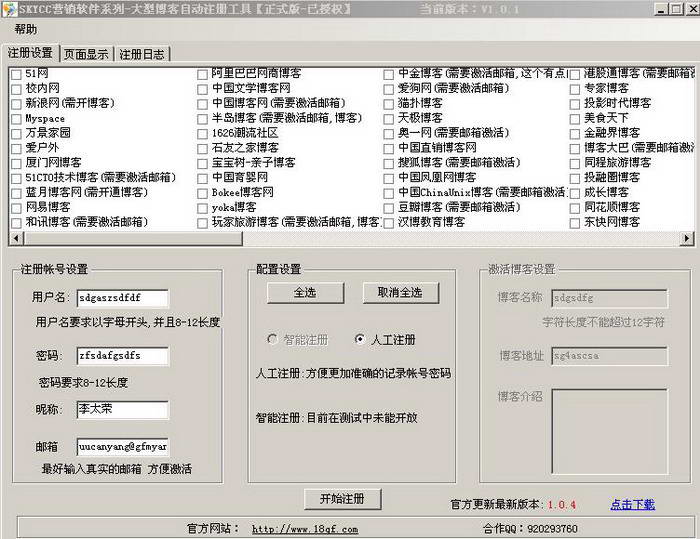Check 中国育婴网 checkbox

point(202,178)
